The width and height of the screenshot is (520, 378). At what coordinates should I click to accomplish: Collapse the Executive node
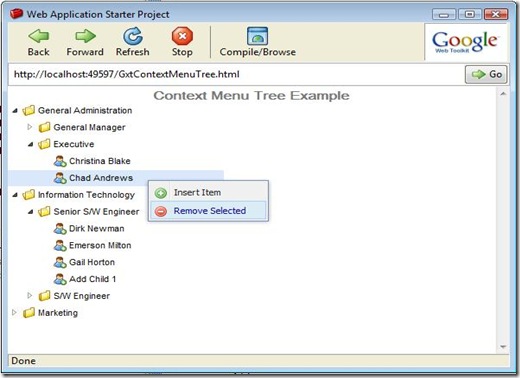pyautogui.click(x=30, y=144)
